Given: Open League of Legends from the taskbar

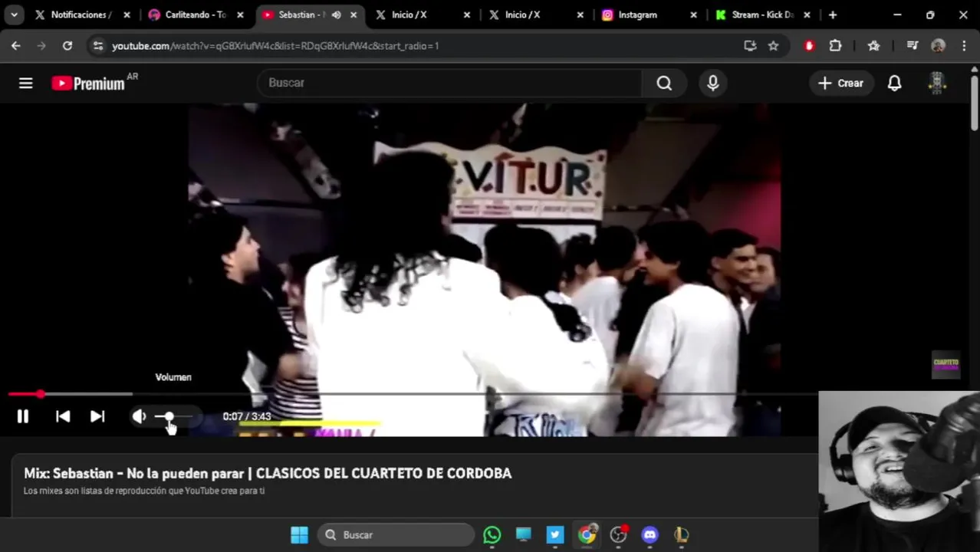Looking at the screenshot, I should click(682, 534).
